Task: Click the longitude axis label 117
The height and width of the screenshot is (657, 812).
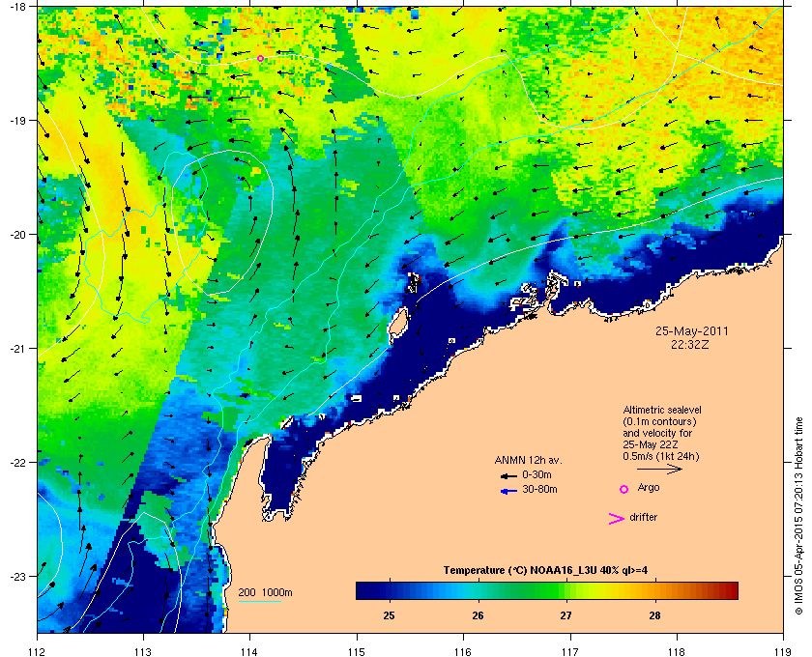Action: coord(569,651)
